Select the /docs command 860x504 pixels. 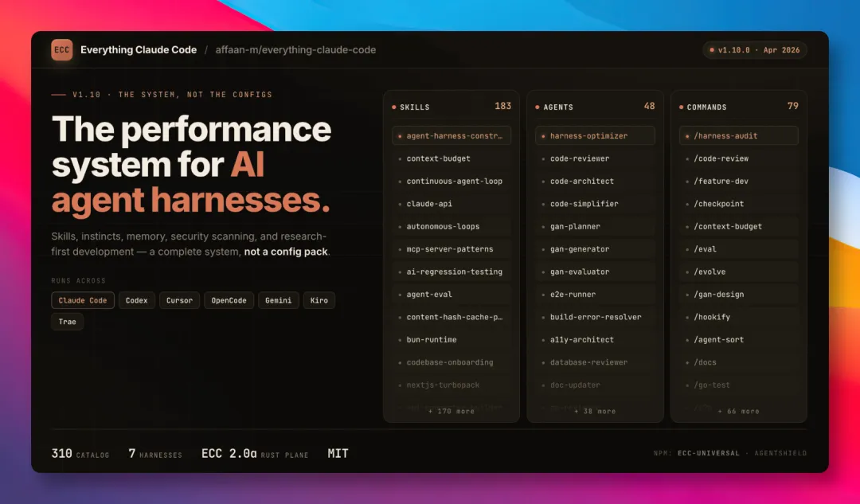tap(739, 362)
